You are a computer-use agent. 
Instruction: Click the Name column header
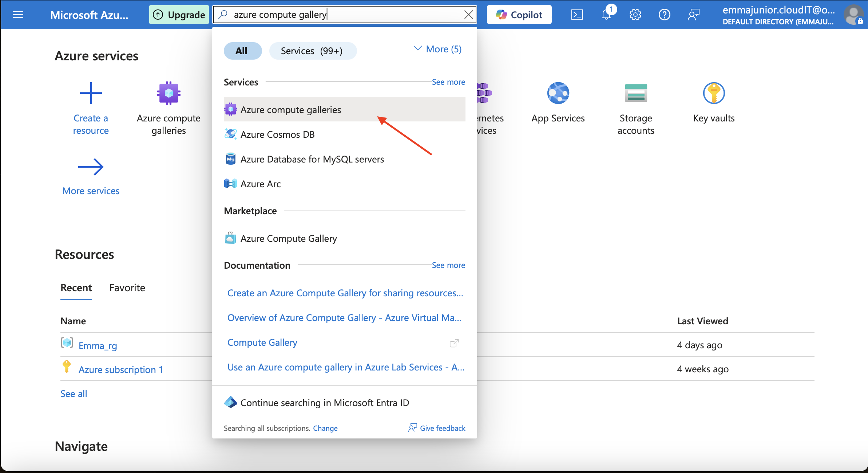pyautogui.click(x=73, y=321)
